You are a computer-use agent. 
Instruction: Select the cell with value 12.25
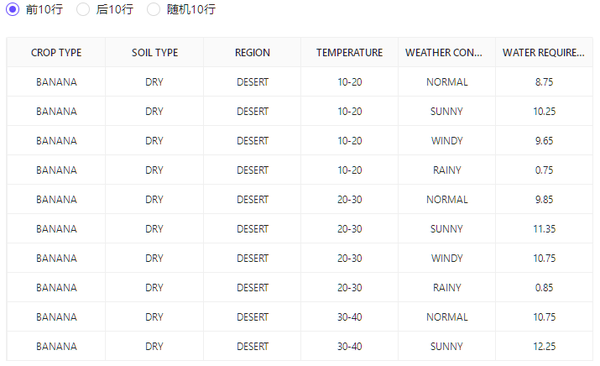pos(544,346)
